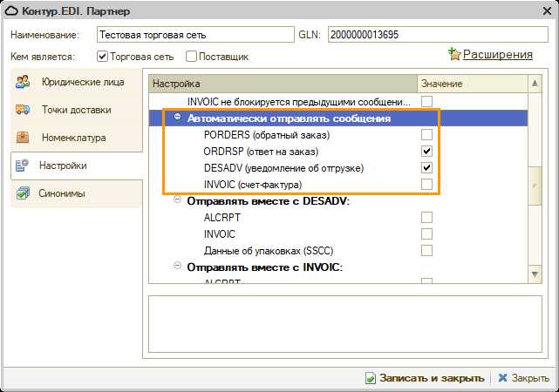559x392 pixels.
Task: Click the Закрыть button
Action: coord(523,378)
